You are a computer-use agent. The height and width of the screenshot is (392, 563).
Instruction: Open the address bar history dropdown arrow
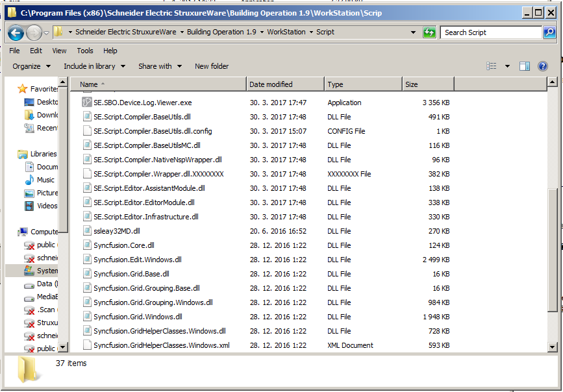[413, 32]
